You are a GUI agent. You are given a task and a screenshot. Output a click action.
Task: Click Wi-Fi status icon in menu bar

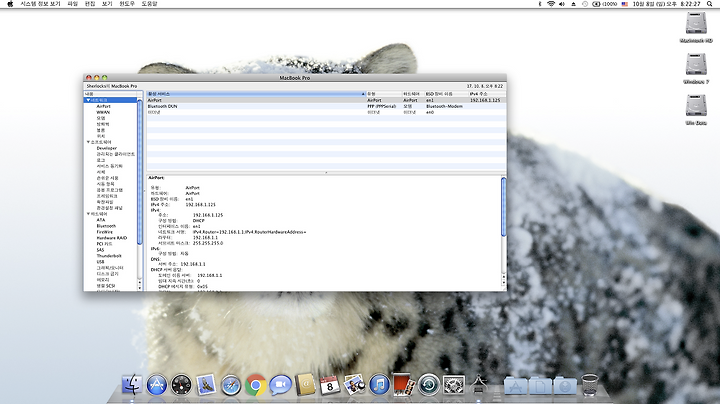(551, 4)
